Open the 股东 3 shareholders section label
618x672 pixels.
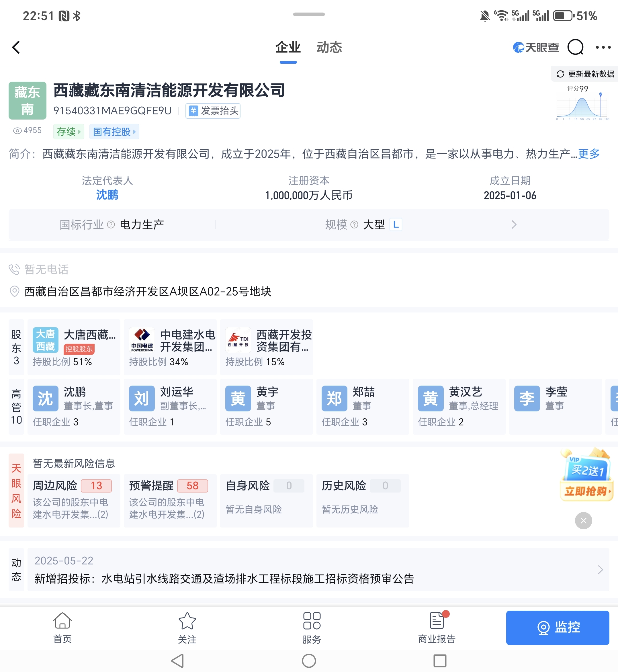pyautogui.click(x=16, y=347)
